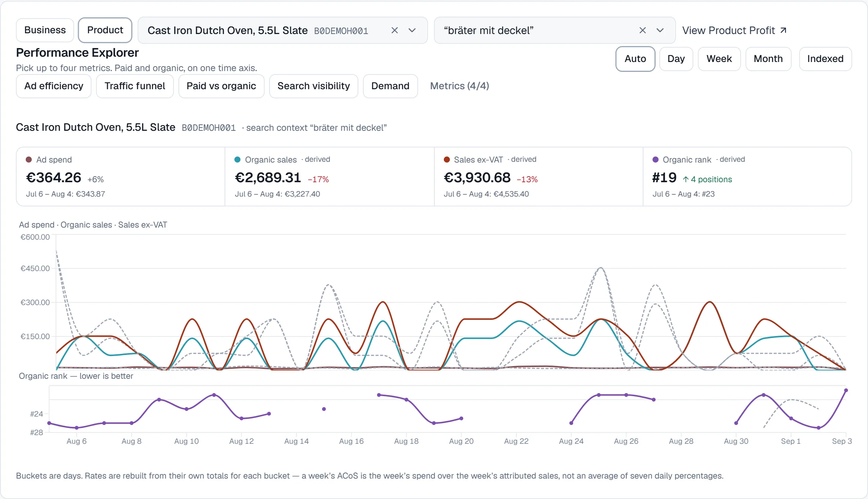Toggle the Indexed chart mode
Viewport: 868px width, 499px height.
pos(825,59)
